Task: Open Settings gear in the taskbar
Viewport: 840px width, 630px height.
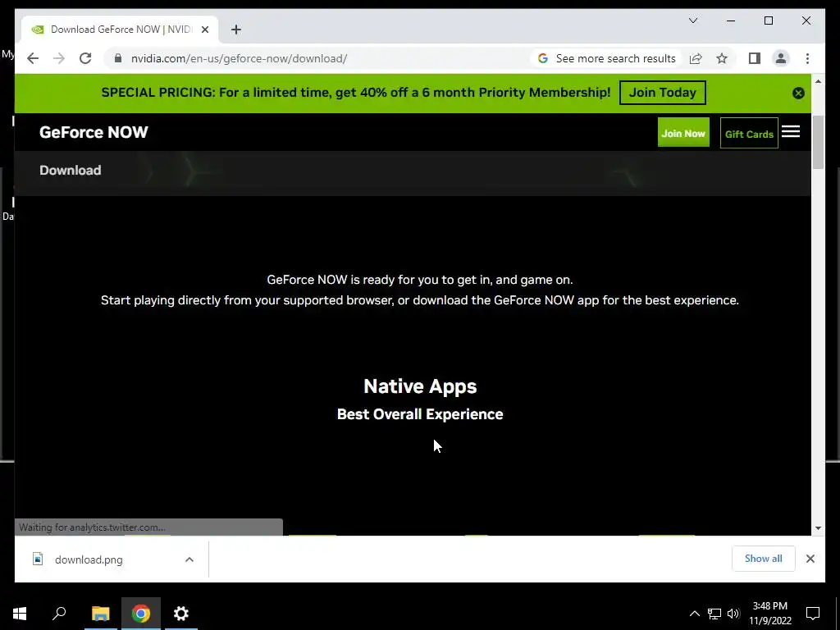Action: 181,614
